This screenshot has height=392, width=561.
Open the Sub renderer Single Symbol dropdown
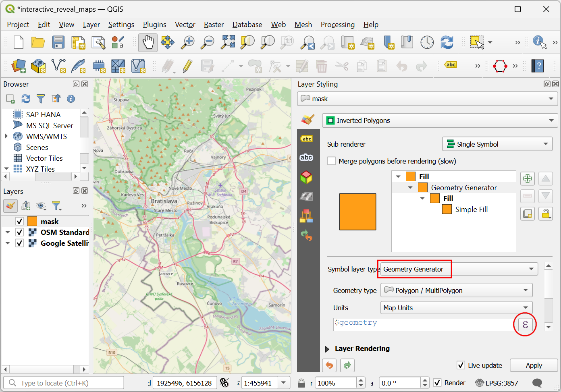[x=497, y=144]
